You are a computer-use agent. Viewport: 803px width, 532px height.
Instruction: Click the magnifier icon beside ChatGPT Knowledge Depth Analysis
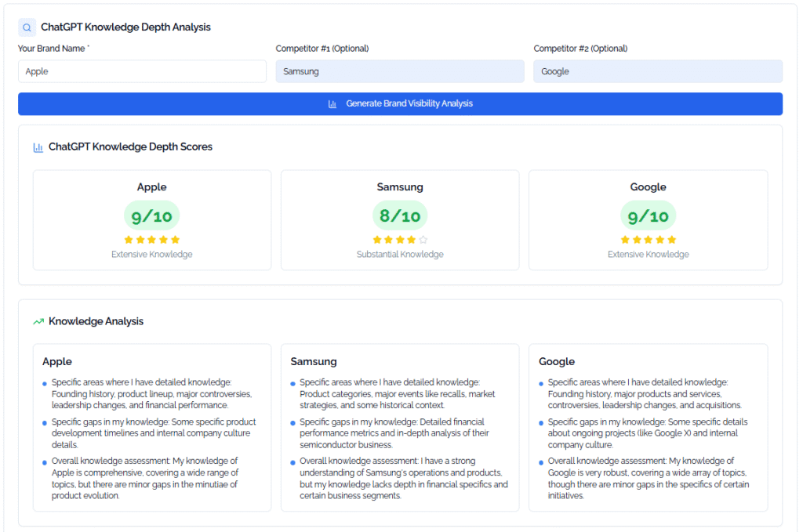pyautogui.click(x=27, y=27)
